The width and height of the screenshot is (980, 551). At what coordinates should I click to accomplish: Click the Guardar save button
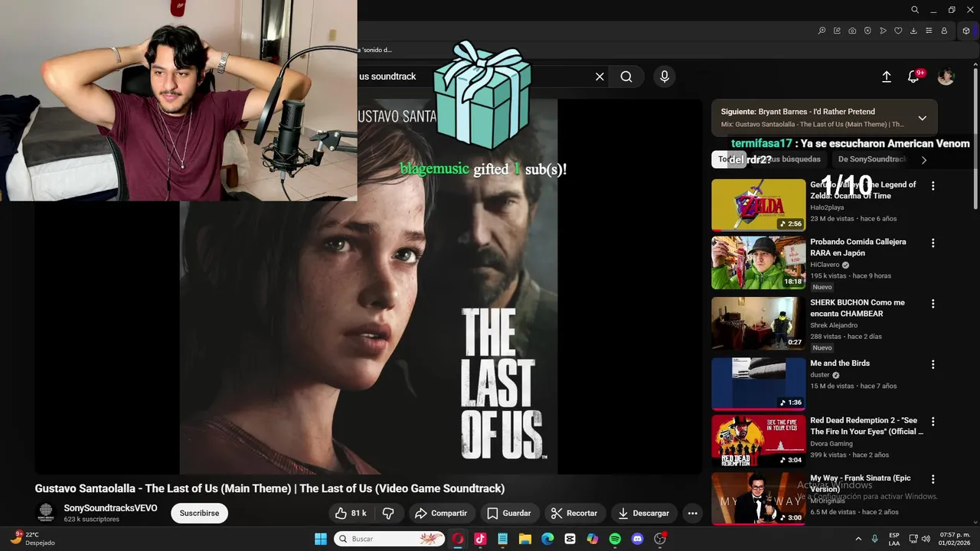(508, 514)
